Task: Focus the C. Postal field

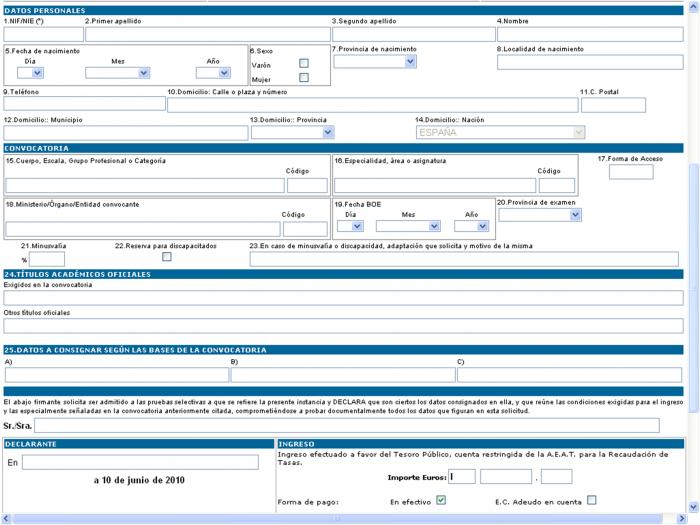Action: [613, 105]
